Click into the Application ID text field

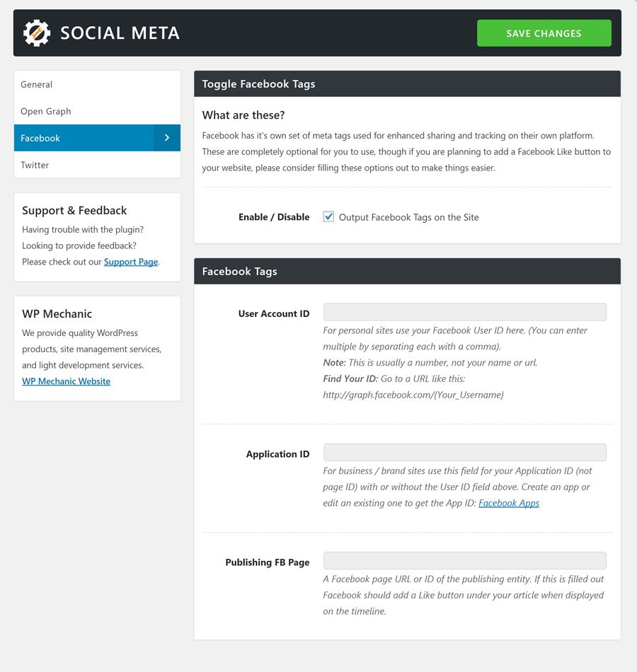[x=464, y=453]
